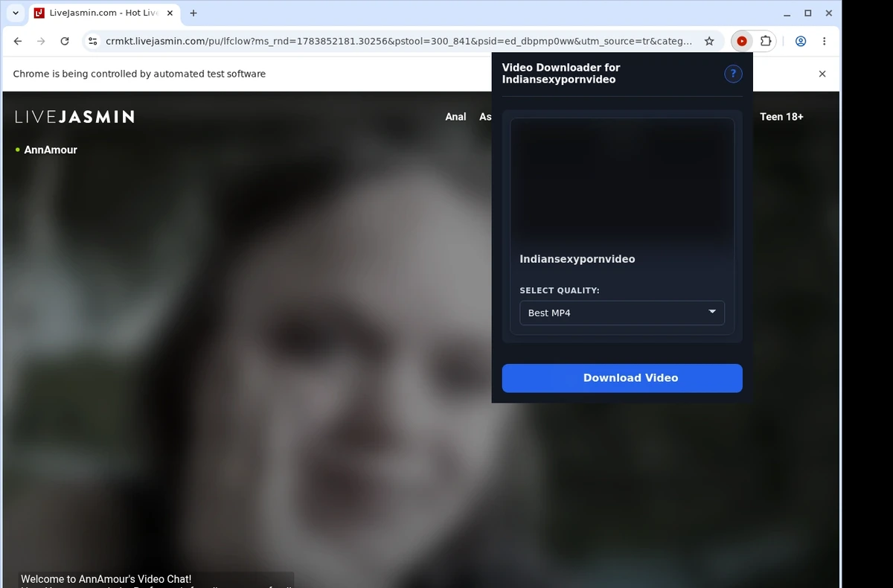
Task: Click the browser forward arrow
Action: (41, 42)
